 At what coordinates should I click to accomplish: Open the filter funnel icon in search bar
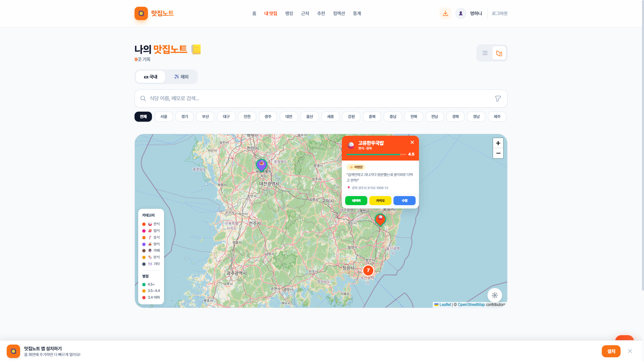click(x=498, y=99)
